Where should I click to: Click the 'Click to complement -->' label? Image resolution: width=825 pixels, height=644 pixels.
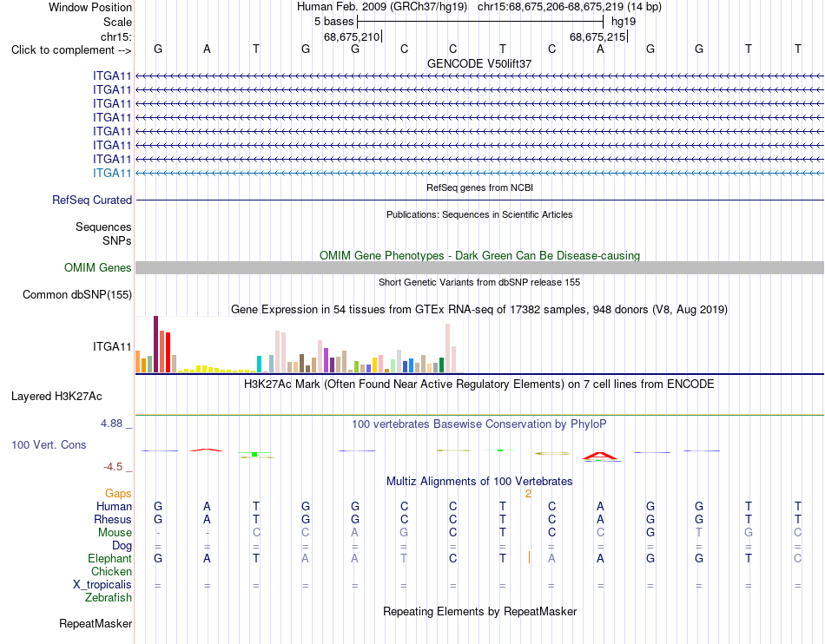[71, 50]
